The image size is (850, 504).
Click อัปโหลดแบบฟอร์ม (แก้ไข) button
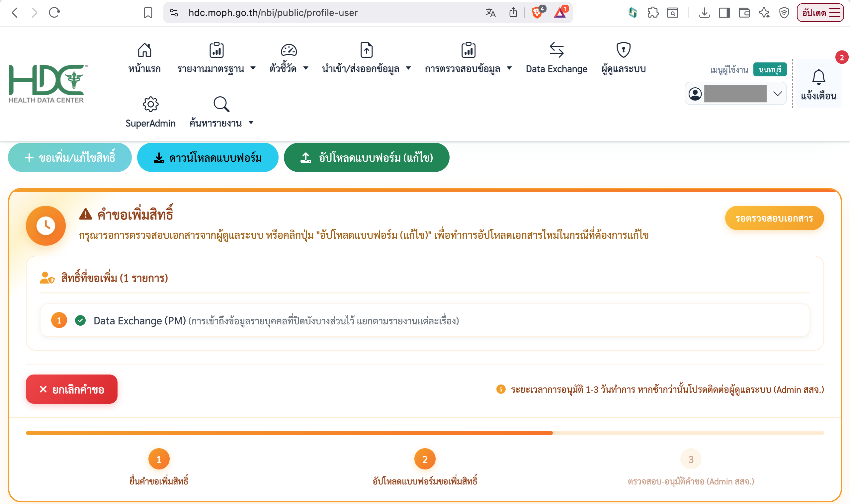[367, 158]
